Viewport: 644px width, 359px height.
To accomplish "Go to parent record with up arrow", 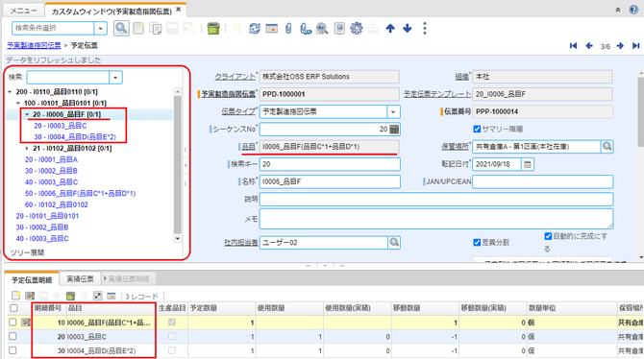I will pyautogui.click(x=390, y=28).
